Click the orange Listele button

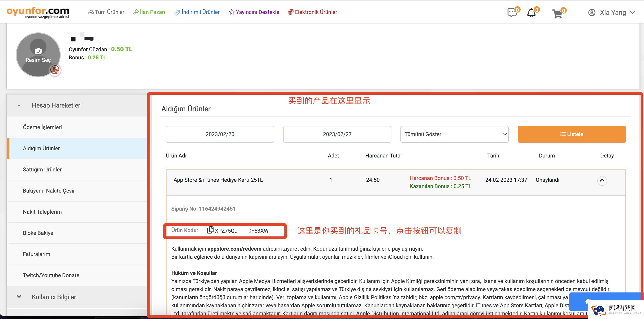(571, 134)
